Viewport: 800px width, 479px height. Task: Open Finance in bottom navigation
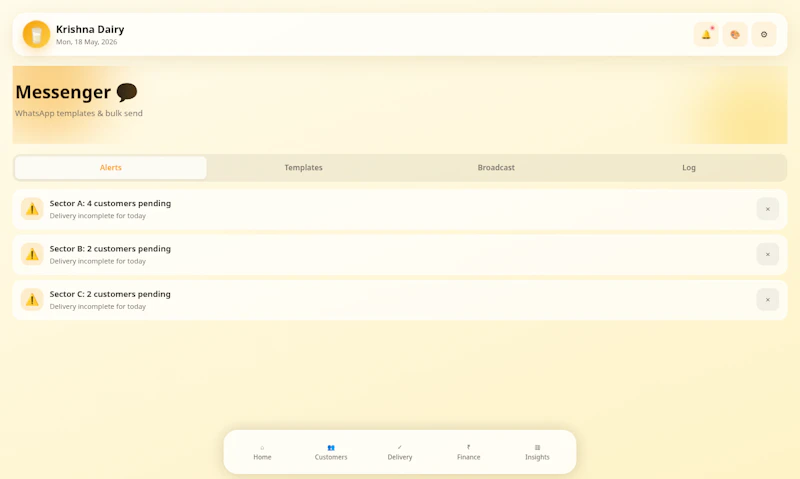pos(468,452)
